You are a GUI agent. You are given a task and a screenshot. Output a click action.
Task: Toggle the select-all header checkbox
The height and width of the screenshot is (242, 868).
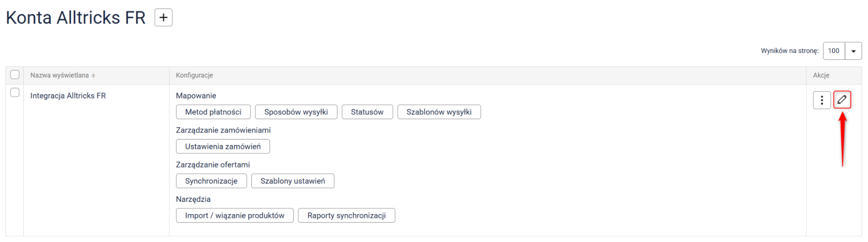click(x=15, y=75)
